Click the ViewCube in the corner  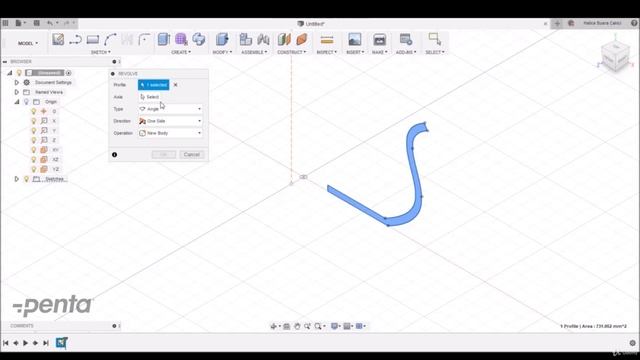point(616,56)
